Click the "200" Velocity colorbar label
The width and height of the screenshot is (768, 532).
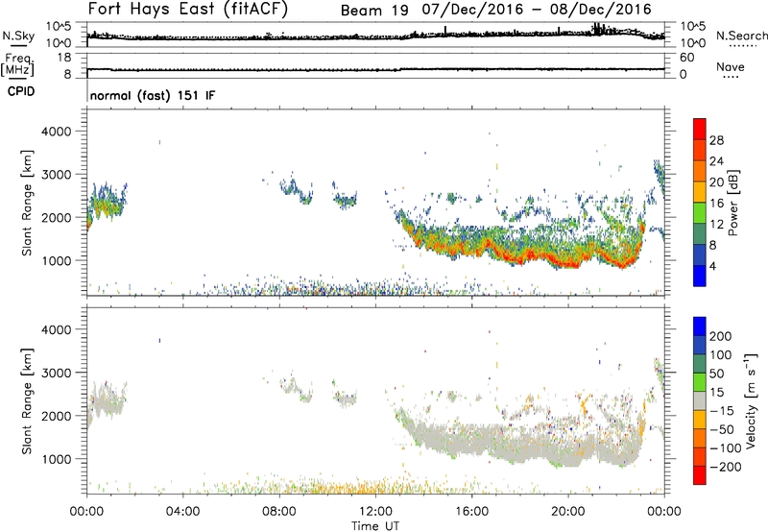point(721,336)
